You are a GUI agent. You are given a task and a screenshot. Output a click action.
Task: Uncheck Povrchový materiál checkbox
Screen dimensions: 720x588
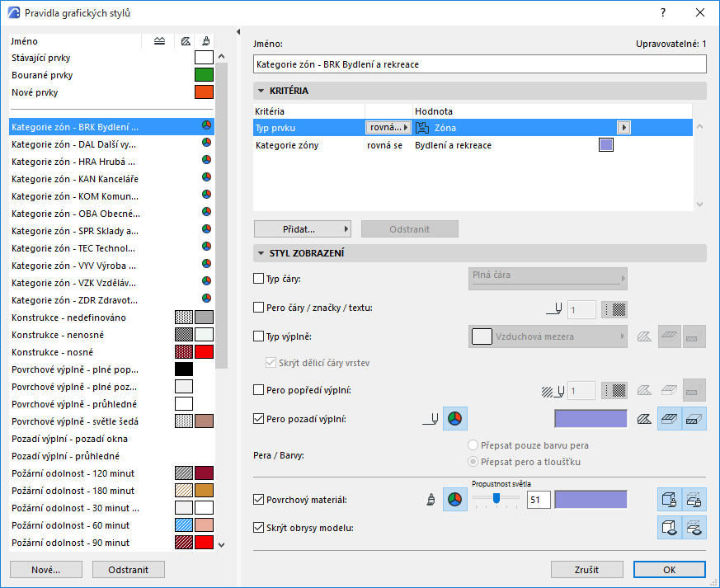258,500
